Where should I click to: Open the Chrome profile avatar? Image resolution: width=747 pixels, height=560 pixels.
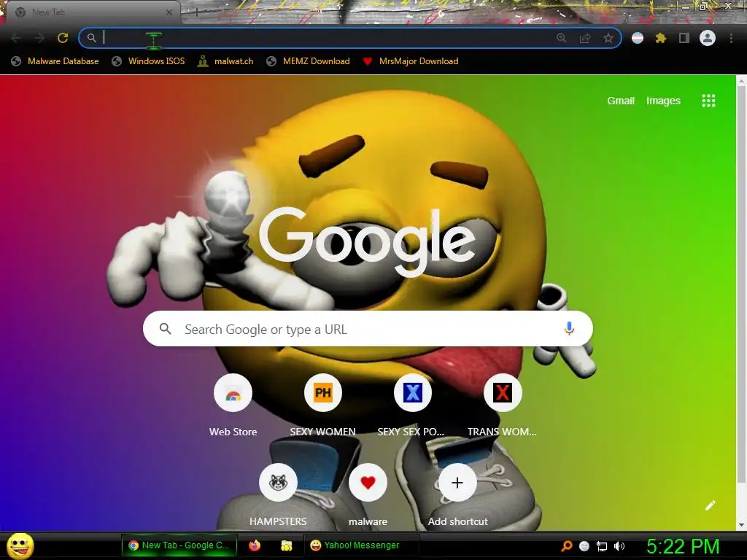[x=708, y=38]
